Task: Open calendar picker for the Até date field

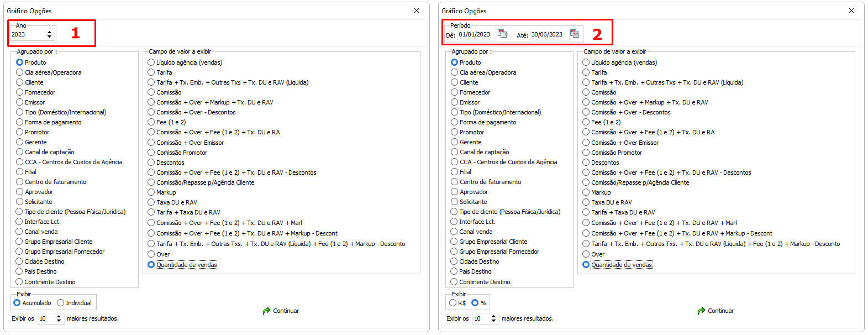Action: 575,34
